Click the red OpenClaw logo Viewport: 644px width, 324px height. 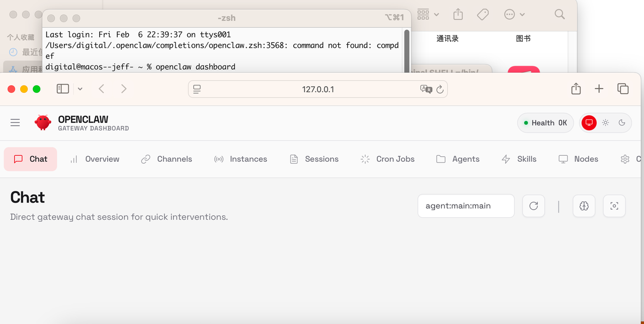coord(43,122)
